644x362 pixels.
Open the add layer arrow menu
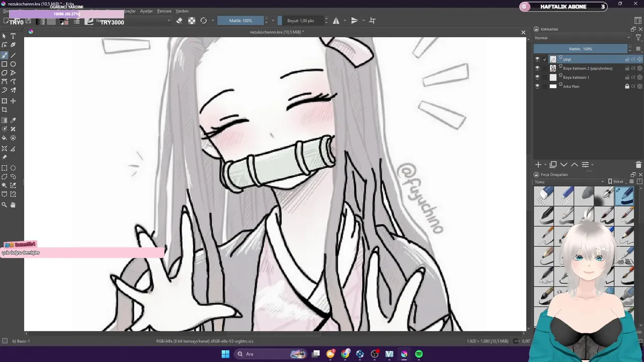point(545,165)
